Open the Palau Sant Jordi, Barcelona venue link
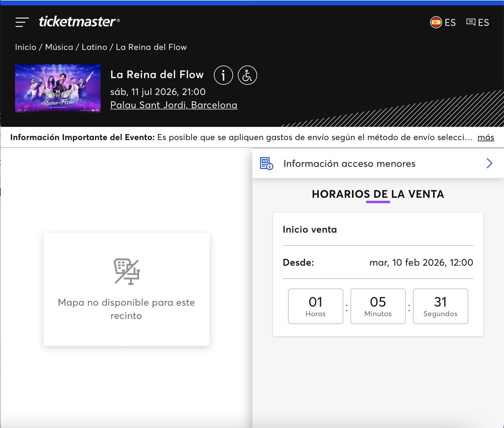The height and width of the screenshot is (428, 504). [x=174, y=105]
